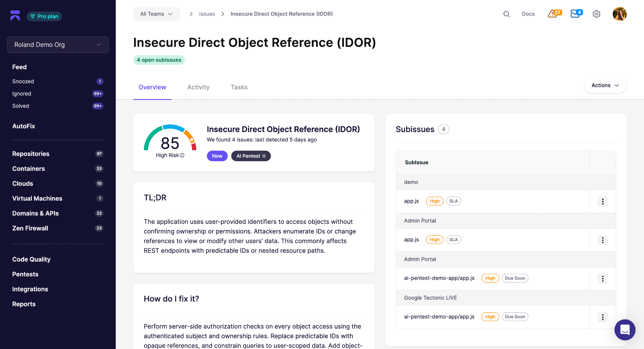The image size is (644, 349).
Task: Open the warning alerts icon with 27 badge
Action: pos(554,14)
